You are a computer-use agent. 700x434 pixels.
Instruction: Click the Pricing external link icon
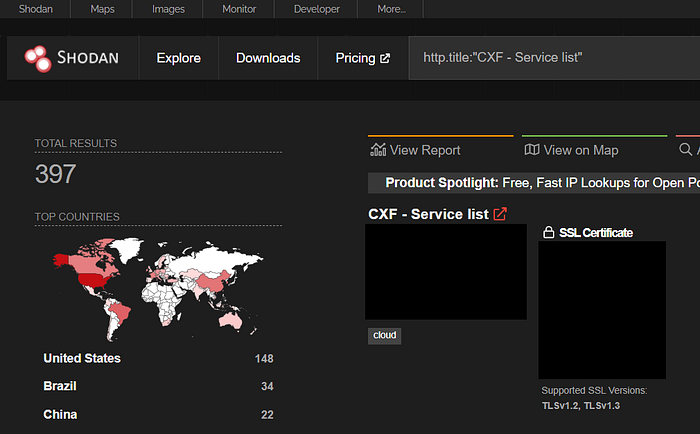(x=385, y=58)
